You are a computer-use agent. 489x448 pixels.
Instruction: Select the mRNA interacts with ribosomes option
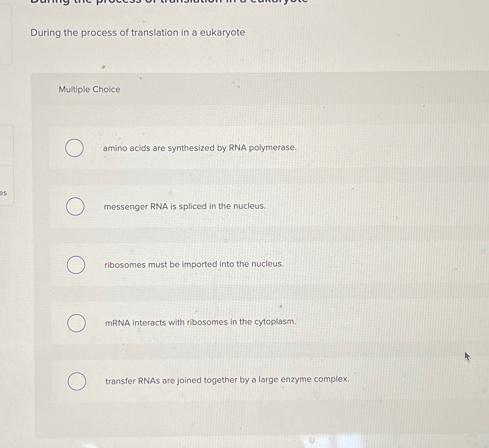76,323
